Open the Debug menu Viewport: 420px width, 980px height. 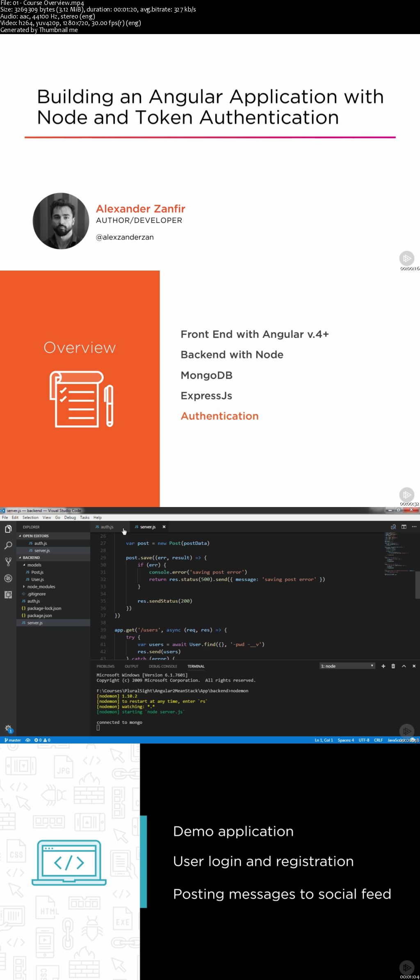[x=70, y=517]
